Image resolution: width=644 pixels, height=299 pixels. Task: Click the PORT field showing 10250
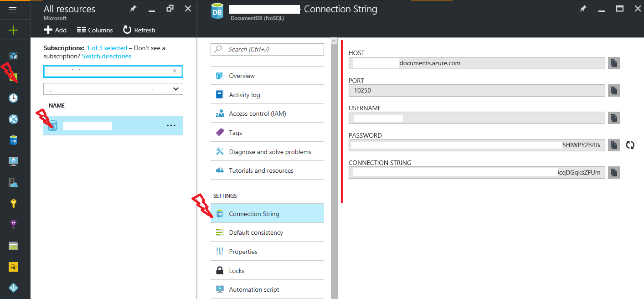tap(477, 90)
